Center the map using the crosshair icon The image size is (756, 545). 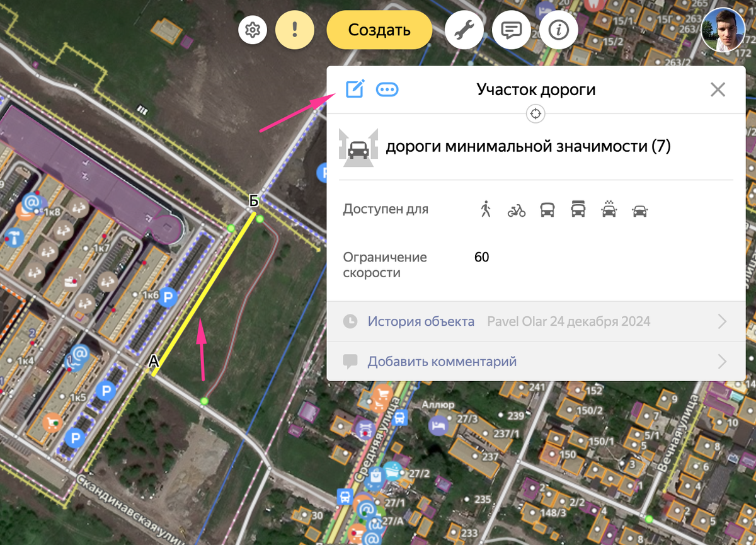pos(535,113)
